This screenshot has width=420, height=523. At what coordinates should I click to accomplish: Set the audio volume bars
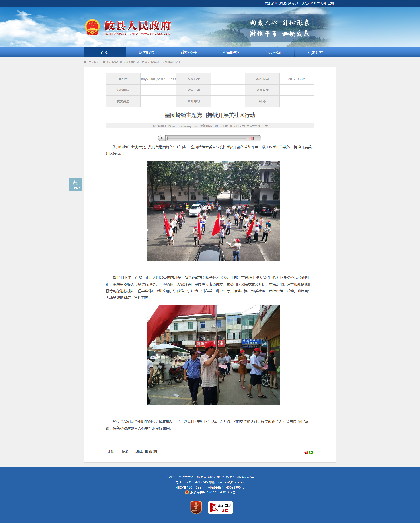(251, 138)
